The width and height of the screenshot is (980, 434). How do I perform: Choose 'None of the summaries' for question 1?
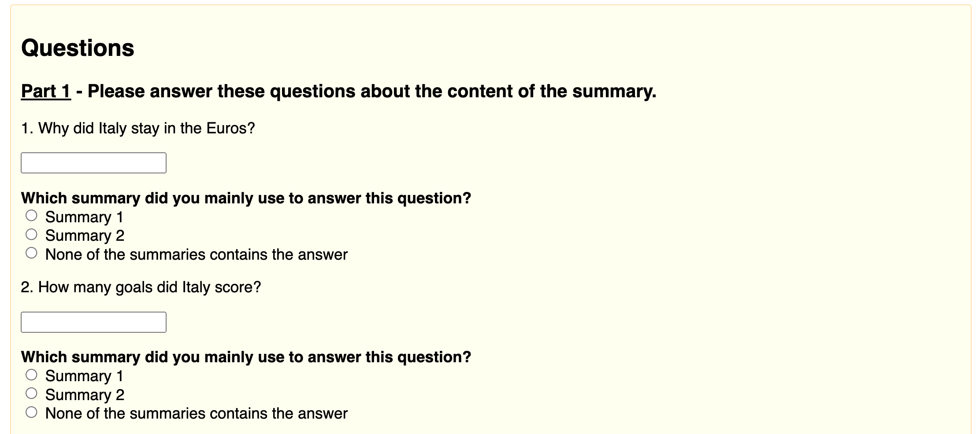click(31, 253)
